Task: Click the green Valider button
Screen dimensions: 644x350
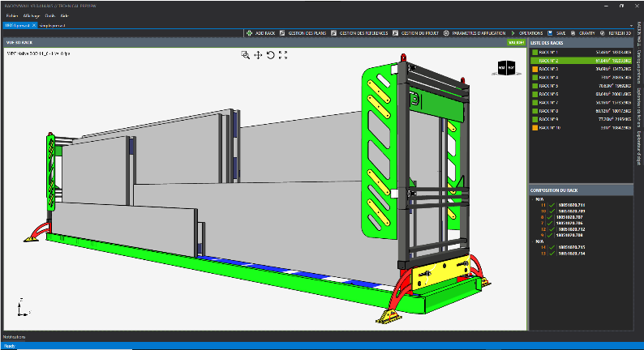Action: [516, 42]
